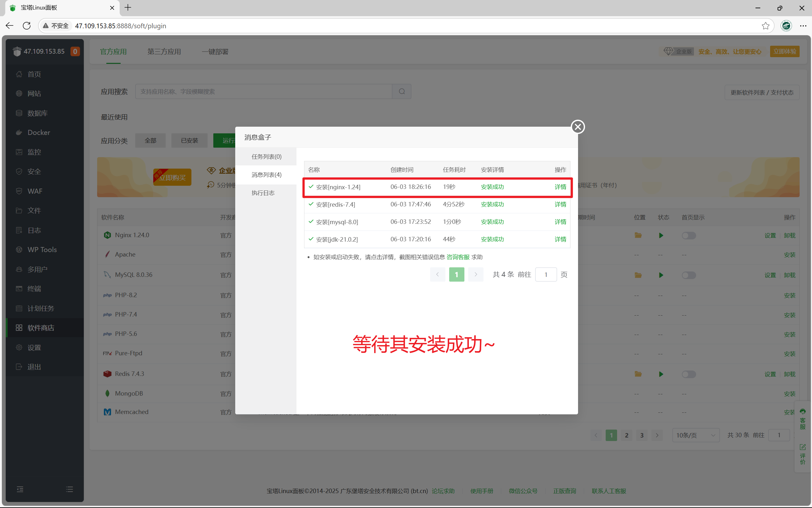The height and width of the screenshot is (508, 812).
Task: Open the 终端 terminal from the sidebar
Action: (34, 289)
